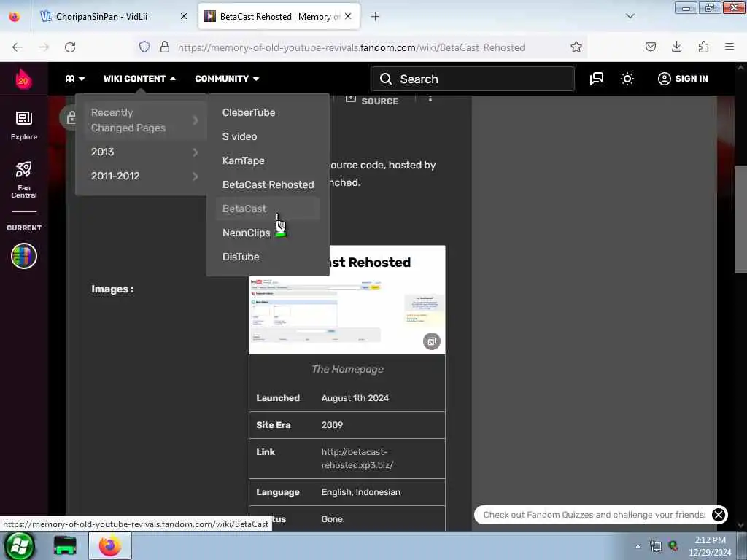Open Fan Central in sidebar
The image size is (747, 560).
[x=24, y=180]
